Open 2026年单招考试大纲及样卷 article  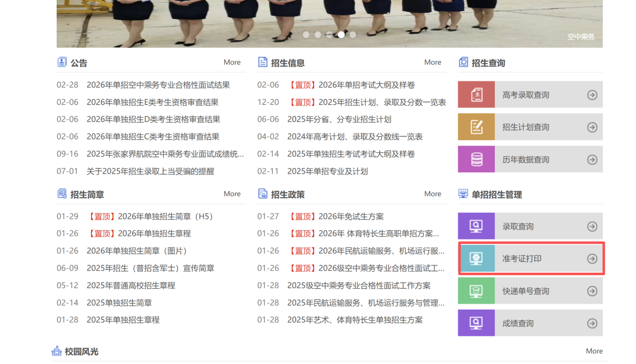click(366, 85)
